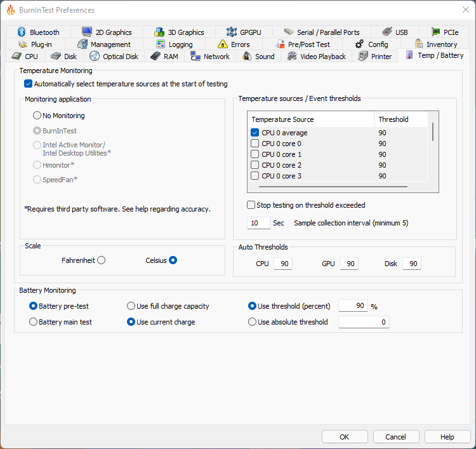Choose Use full charge capacity
The width and height of the screenshot is (476, 449).
click(131, 306)
